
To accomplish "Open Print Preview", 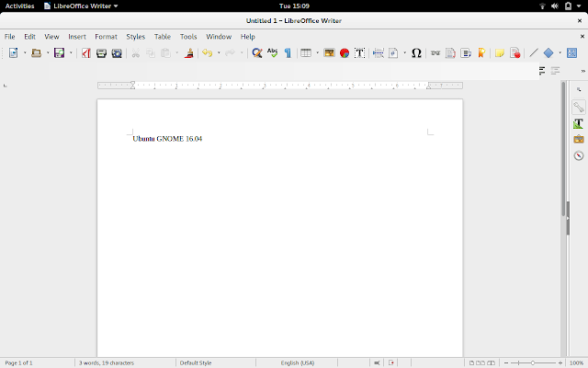I will [117, 53].
